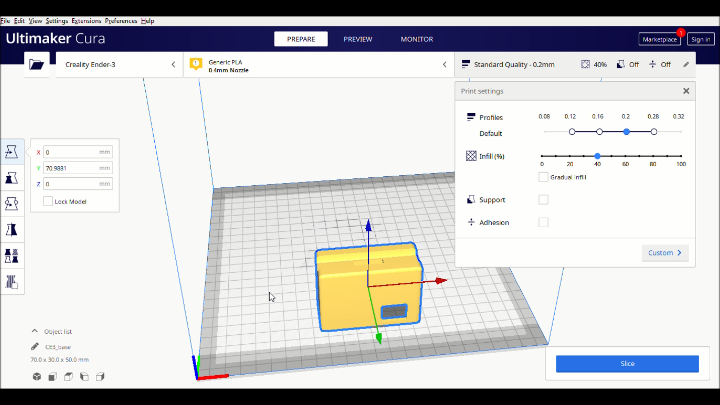720x405 pixels.
Task: Select the 0.28 profile radio point
Action: (x=654, y=132)
